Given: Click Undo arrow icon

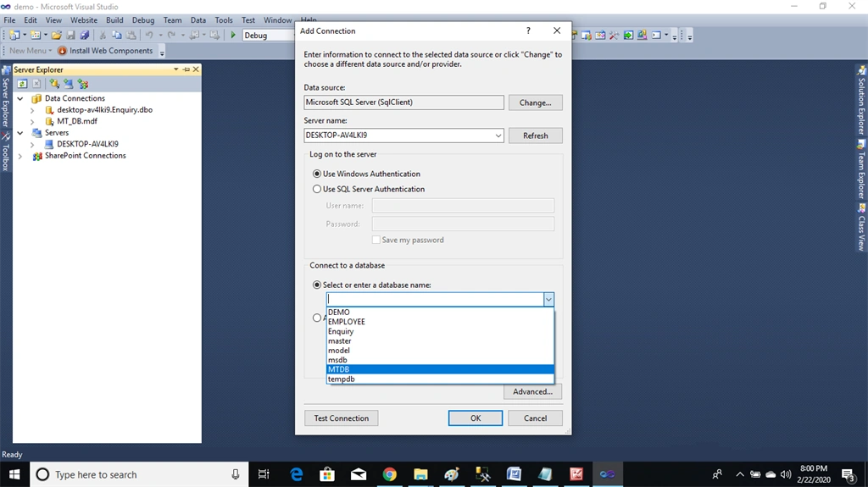Looking at the screenshot, I should (x=149, y=35).
